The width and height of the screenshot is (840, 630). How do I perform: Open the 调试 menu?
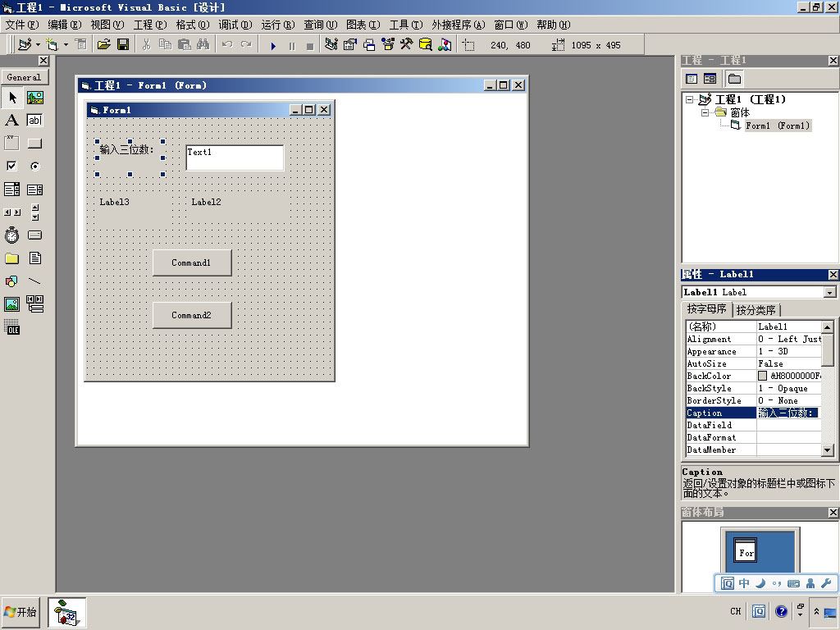[x=235, y=25]
